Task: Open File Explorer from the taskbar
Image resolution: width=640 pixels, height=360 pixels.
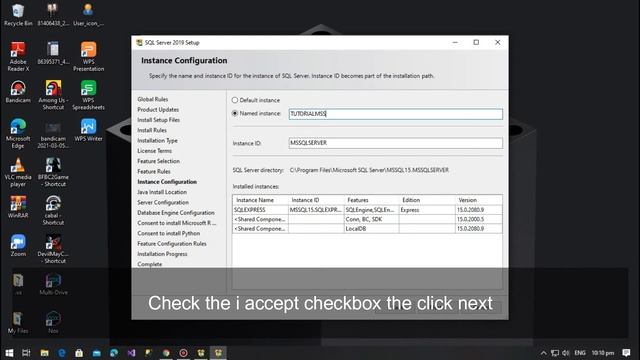Action: point(44,353)
